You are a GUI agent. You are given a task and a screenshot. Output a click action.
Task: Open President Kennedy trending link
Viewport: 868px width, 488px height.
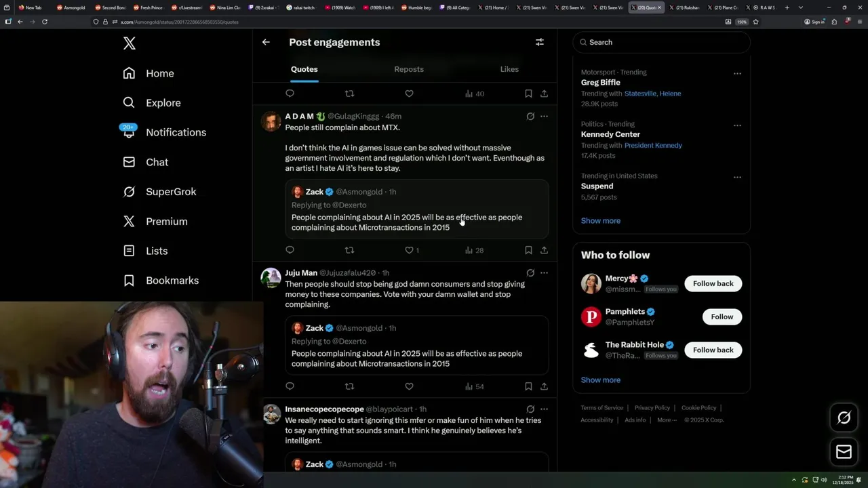click(653, 145)
